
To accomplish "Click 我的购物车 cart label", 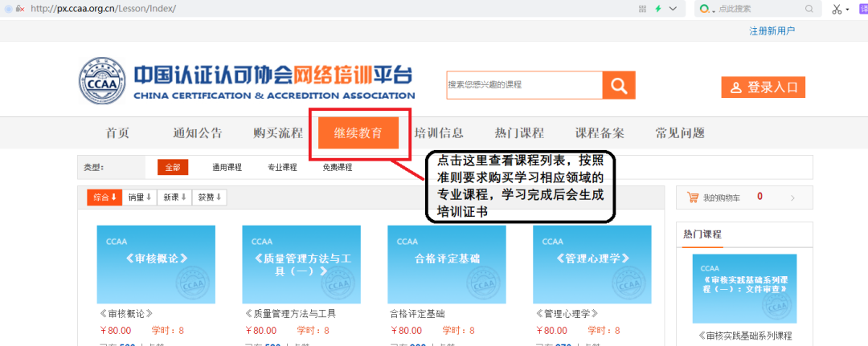I will pyautogui.click(x=722, y=197).
